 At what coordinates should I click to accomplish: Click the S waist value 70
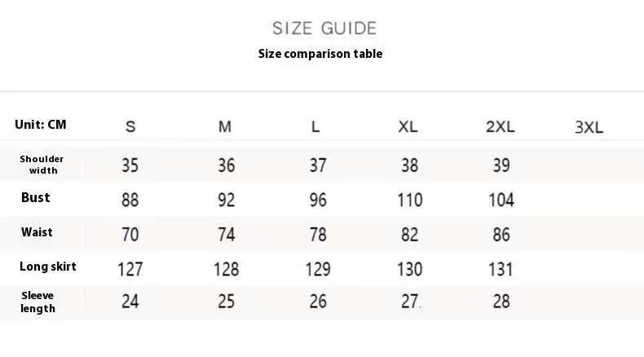pos(130,235)
